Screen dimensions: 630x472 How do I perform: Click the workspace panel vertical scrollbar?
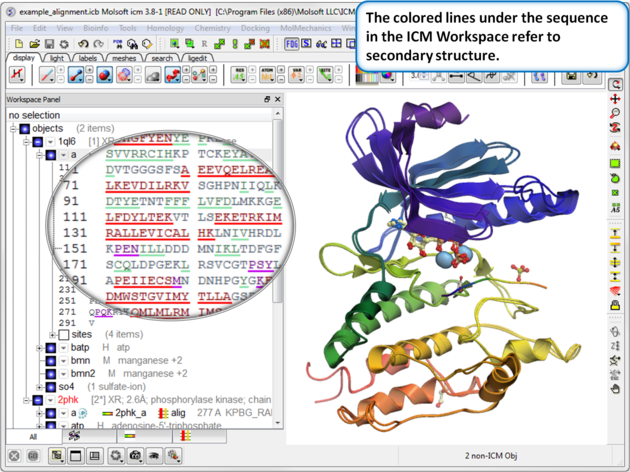click(x=279, y=250)
